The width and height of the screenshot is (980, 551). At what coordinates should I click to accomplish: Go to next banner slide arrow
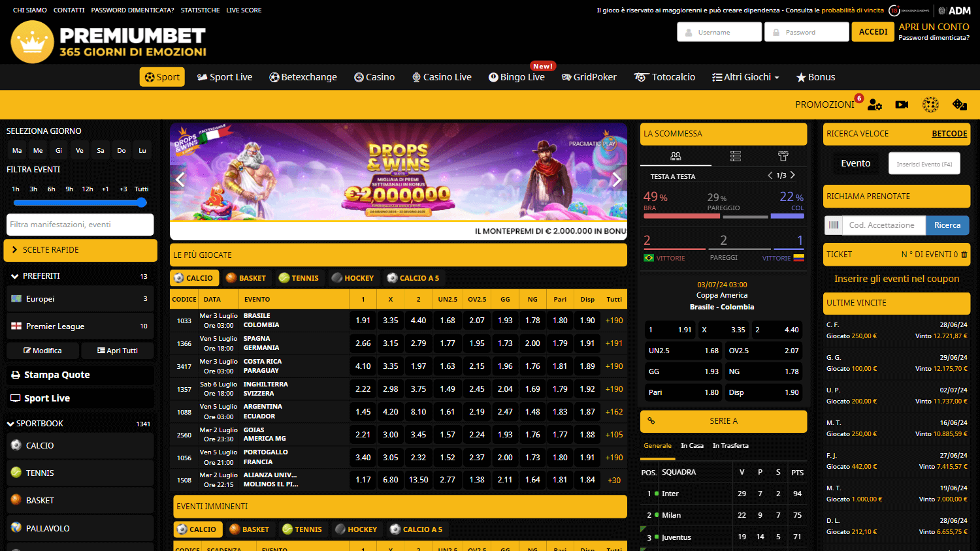tap(616, 179)
